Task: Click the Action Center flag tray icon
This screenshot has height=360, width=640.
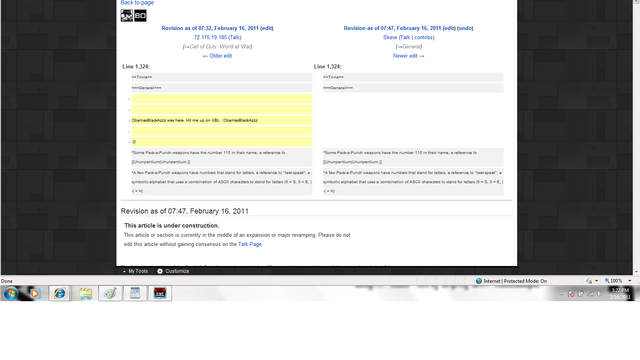Action: (571, 293)
